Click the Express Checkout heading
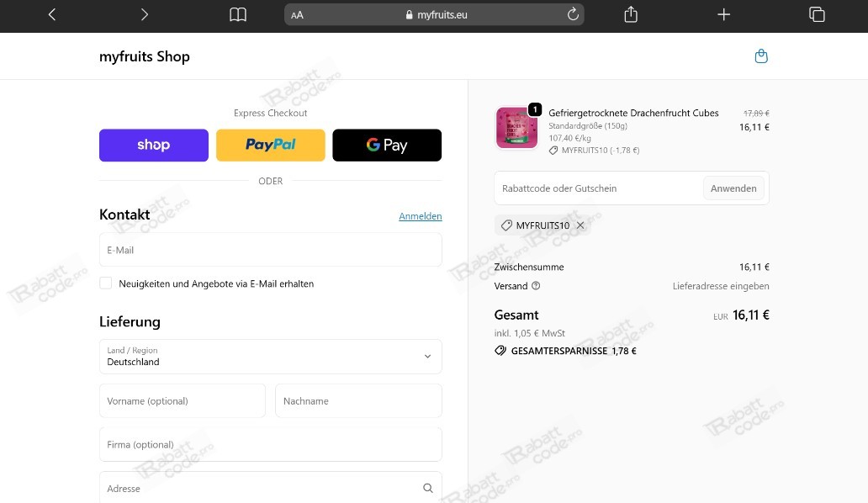Image resolution: width=868 pixels, height=503 pixels. pyautogui.click(x=270, y=113)
